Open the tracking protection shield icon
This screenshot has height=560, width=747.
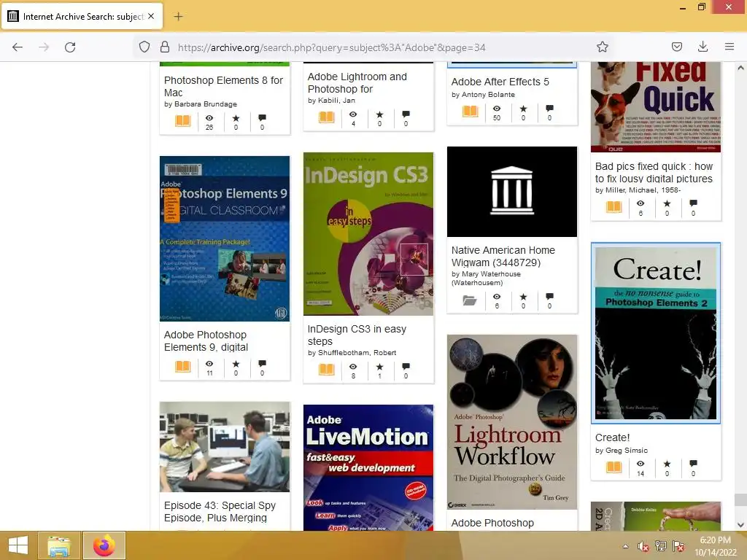[x=144, y=47]
